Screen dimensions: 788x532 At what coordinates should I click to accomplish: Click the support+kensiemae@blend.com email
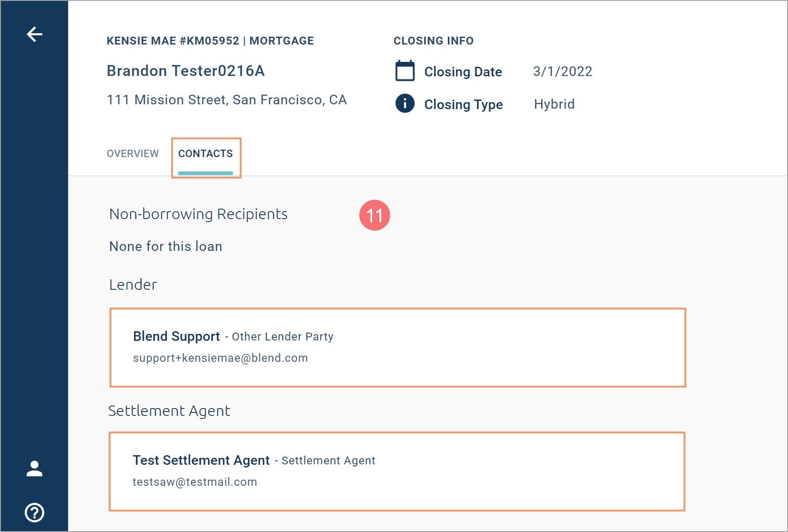tap(221, 358)
